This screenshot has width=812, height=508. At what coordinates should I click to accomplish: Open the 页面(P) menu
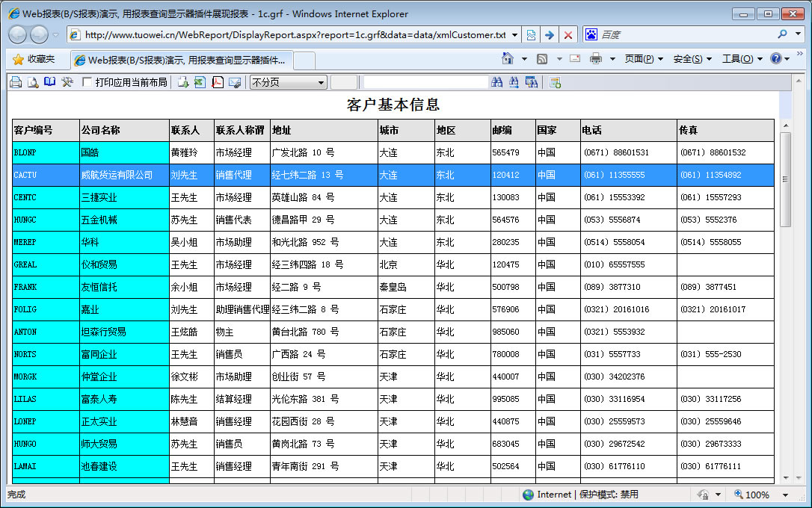coord(643,59)
